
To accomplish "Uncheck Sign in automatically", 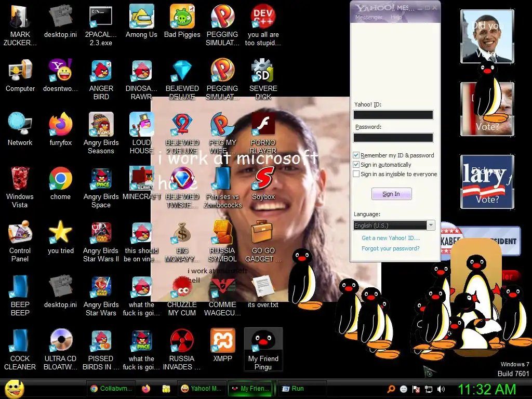I will 356,165.
